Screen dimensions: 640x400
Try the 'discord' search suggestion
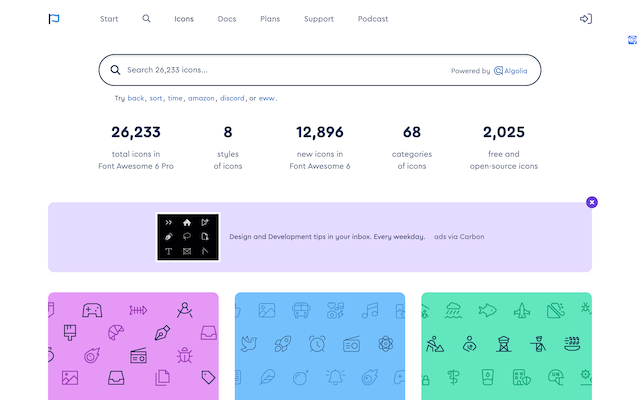(x=232, y=98)
